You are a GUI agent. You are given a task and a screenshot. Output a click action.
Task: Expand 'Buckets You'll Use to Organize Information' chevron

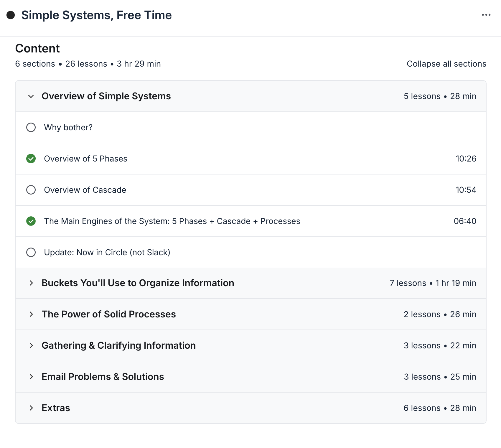tap(31, 283)
